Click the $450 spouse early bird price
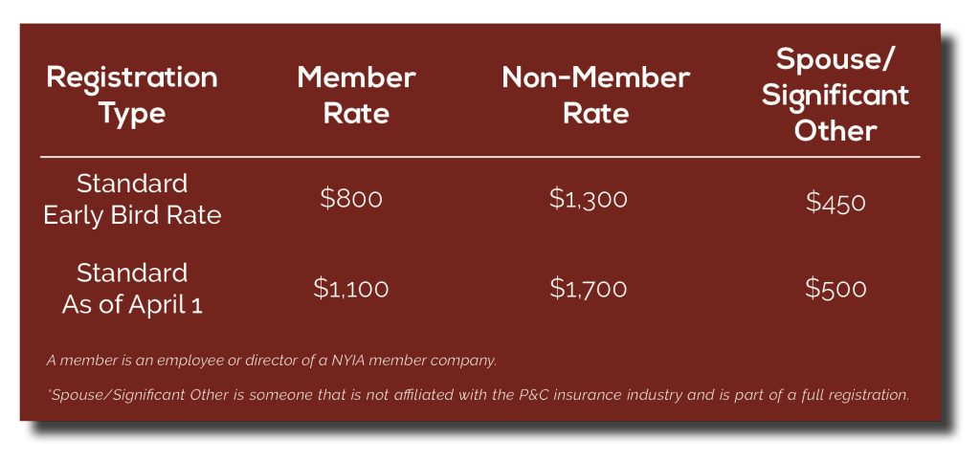Image resolution: width=980 pixels, height=460 pixels. click(x=835, y=202)
